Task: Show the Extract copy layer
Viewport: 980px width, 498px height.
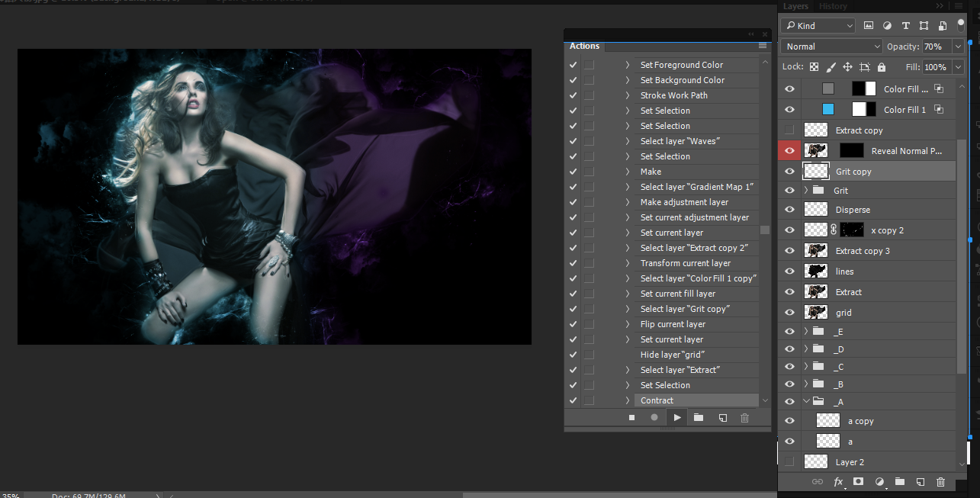Action: click(x=789, y=130)
